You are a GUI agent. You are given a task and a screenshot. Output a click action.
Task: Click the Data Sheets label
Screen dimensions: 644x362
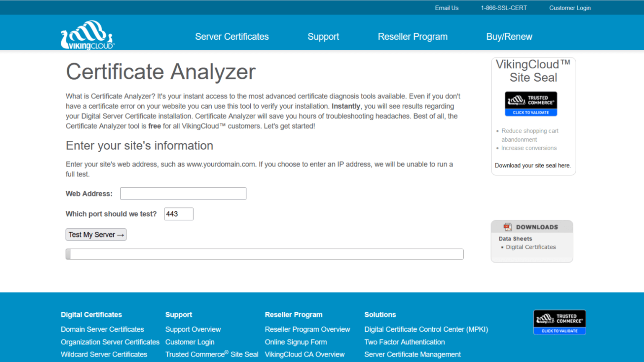pos(515,239)
